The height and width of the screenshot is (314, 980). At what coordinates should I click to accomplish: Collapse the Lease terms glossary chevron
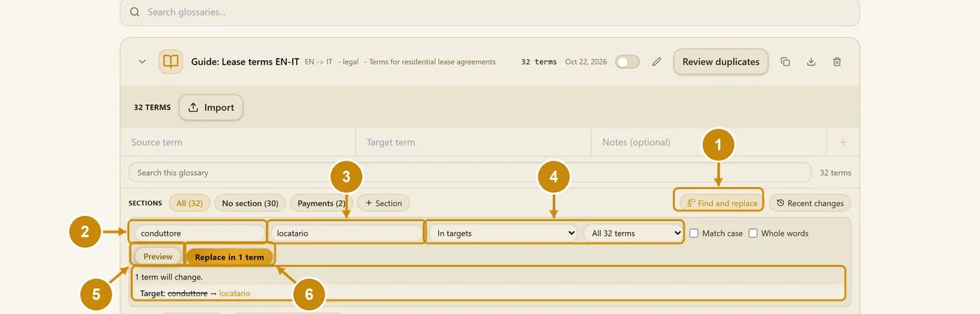pos(142,62)
